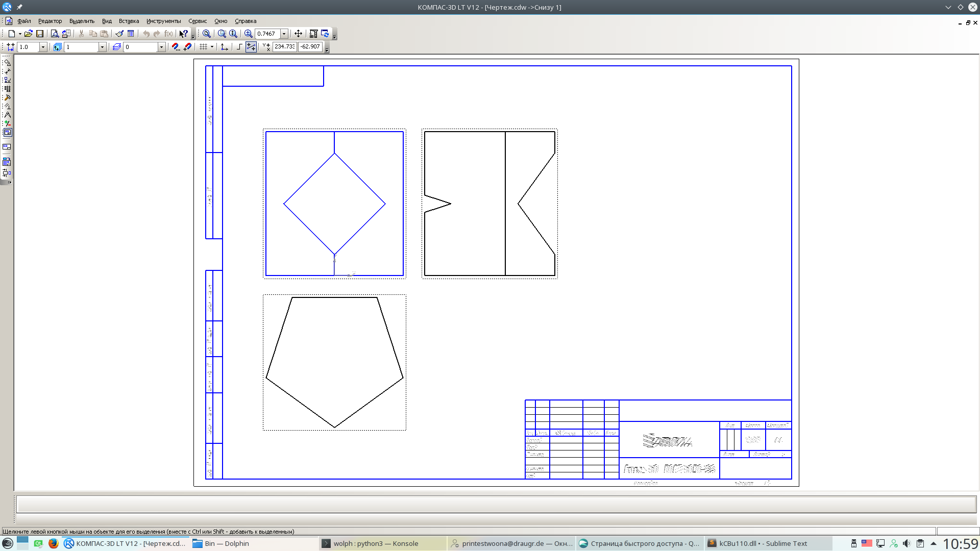Select the copy properties brush icon
The height and width of the screenshot is (551, 980).
(119, 34)
